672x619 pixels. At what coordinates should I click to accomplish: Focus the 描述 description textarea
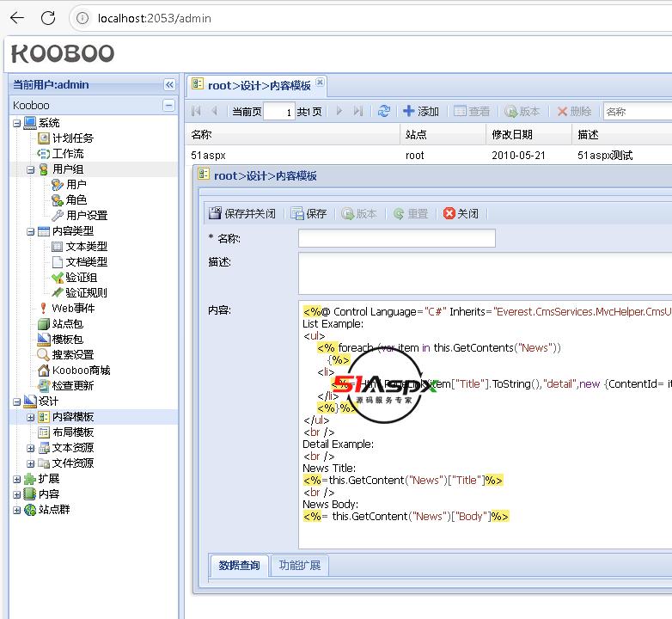pos(486,273)
